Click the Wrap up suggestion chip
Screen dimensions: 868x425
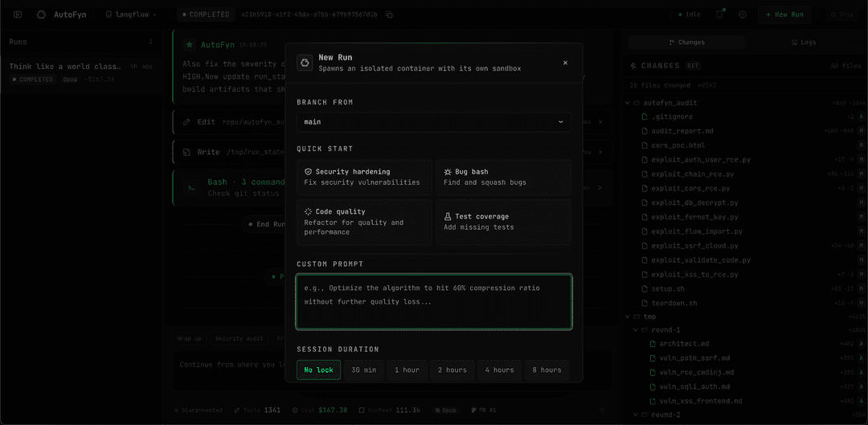[x=190, y=338]
